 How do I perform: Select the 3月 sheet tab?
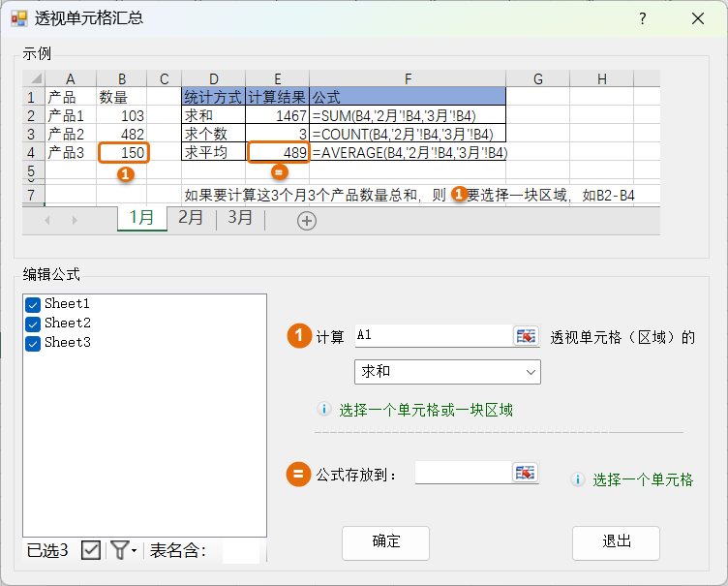tap(240, 218)
